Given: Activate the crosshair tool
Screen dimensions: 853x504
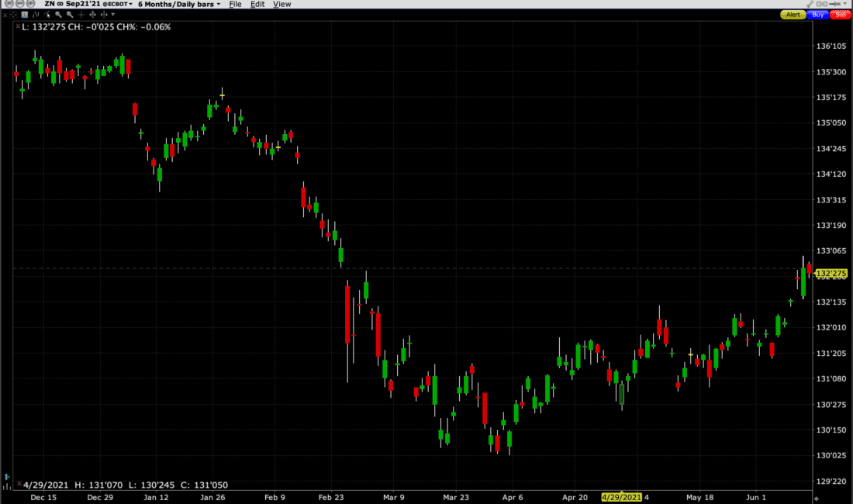Looking at the screenshot, I should coord(81,14).
